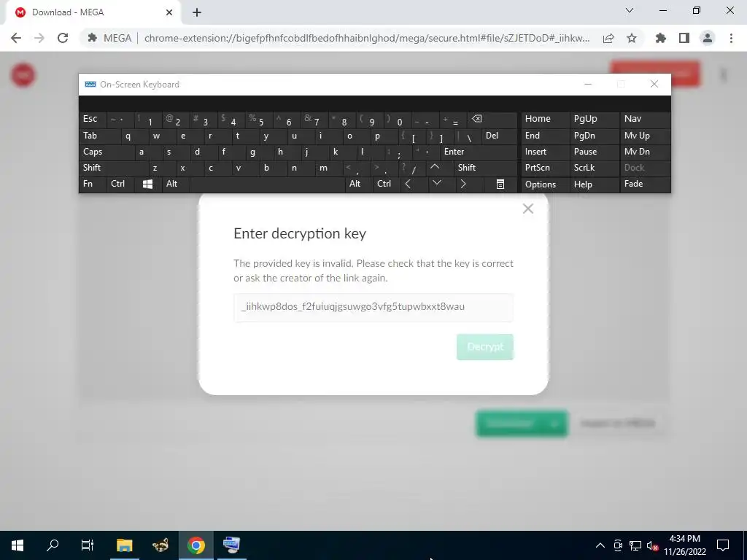Toggle left Alt key on keyboard

(x=175, y=184)
